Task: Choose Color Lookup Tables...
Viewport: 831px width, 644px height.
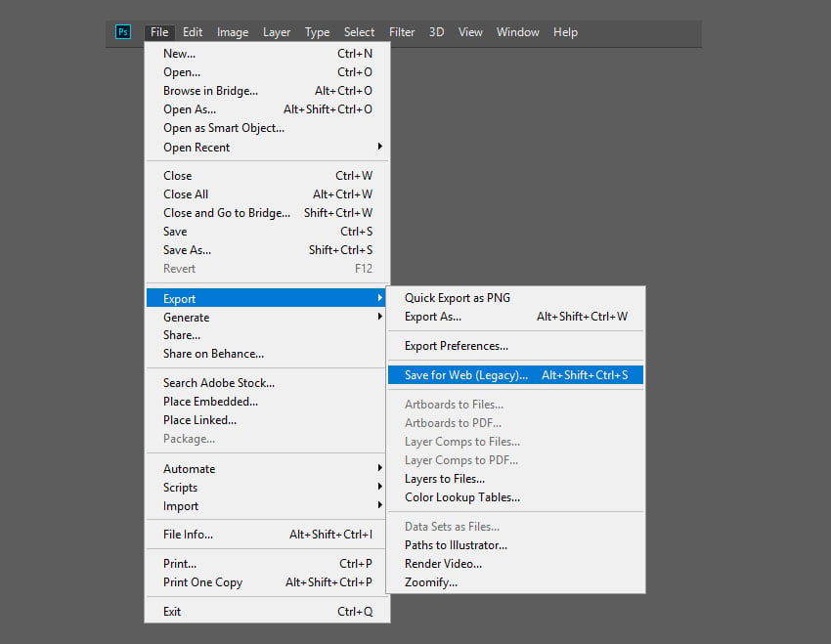Action: [515, 496]
